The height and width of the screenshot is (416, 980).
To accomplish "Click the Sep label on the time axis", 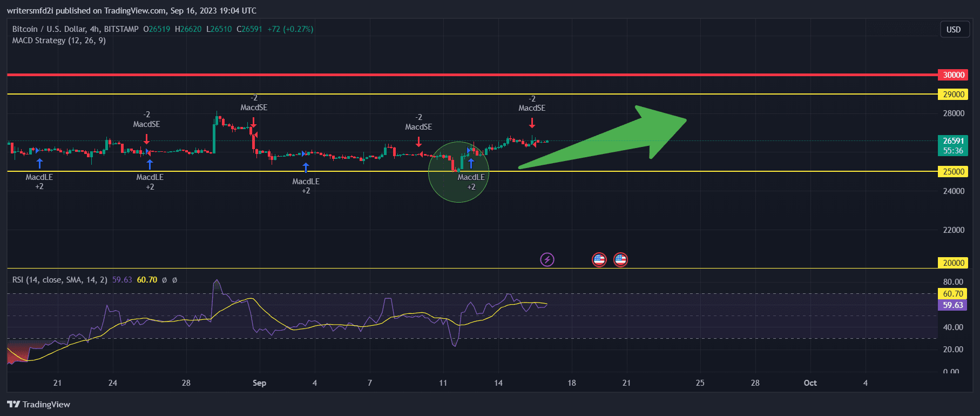I will click(259, 383).
